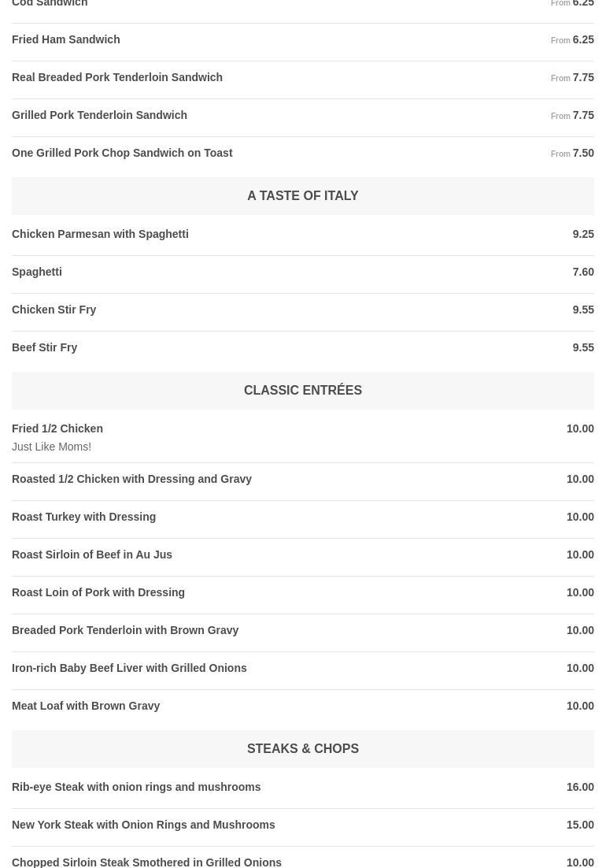Select Rib-eye Steak with onion rings and mushrooms
This screenshot has width=606, height=868.
(136, 787)
